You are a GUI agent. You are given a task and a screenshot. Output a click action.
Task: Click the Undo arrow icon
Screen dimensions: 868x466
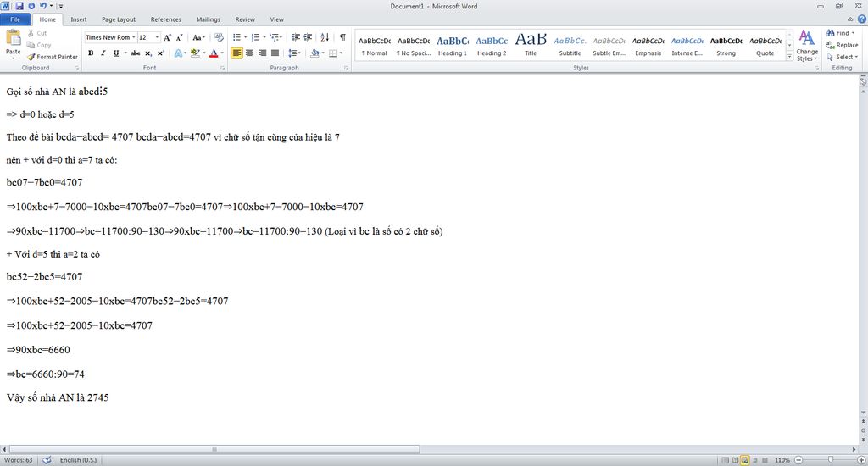[x=42, y=6]
